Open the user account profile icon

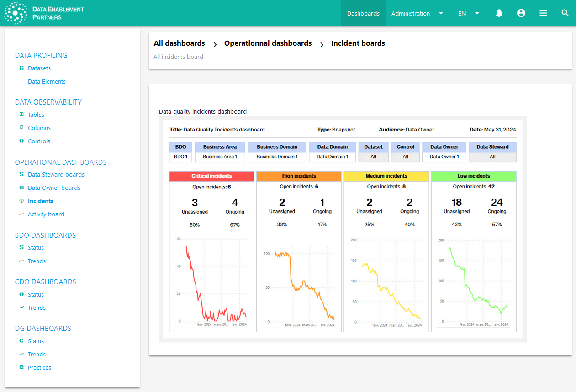coord(521,13)
